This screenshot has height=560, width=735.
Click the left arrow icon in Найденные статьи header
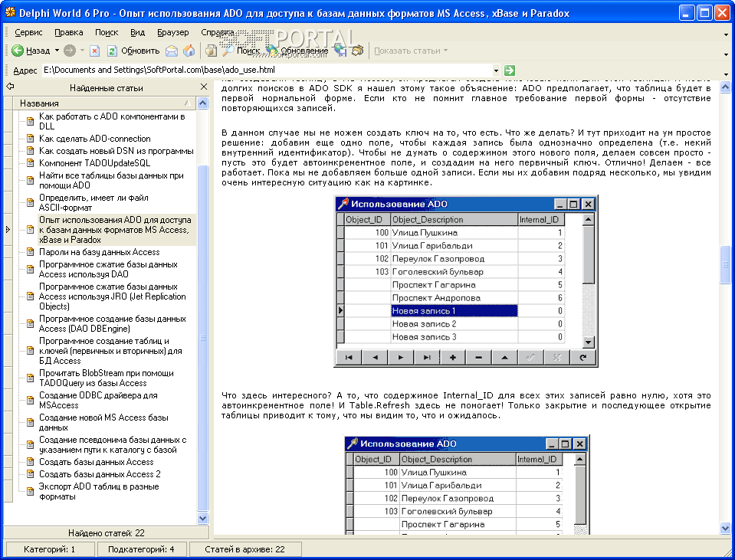click(10, 87)
